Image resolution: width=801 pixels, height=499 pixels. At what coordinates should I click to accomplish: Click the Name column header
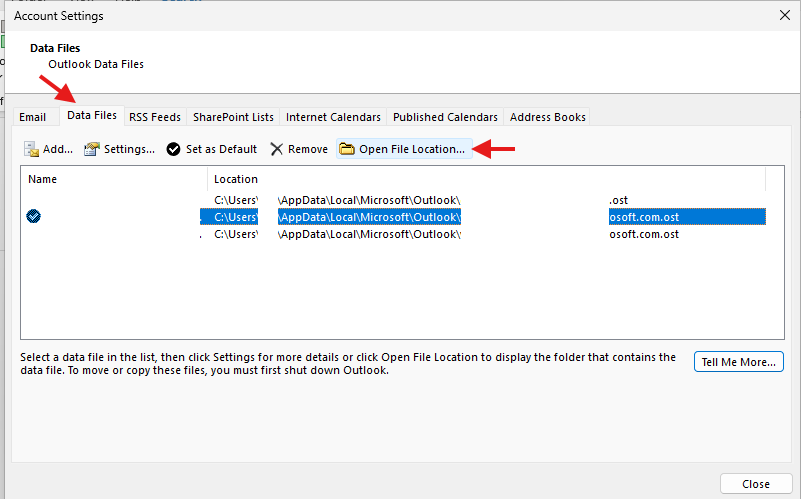[x=114, y=179]
